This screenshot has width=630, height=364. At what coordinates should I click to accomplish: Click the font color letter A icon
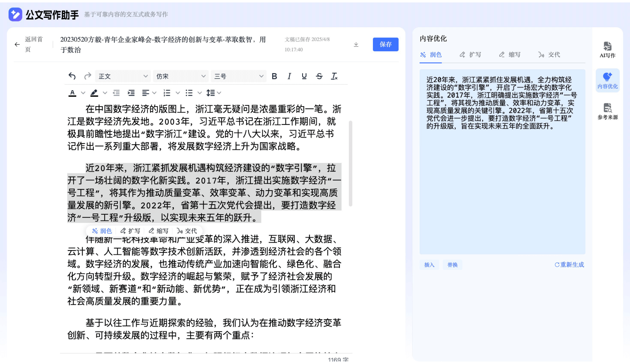click(72, 93)
